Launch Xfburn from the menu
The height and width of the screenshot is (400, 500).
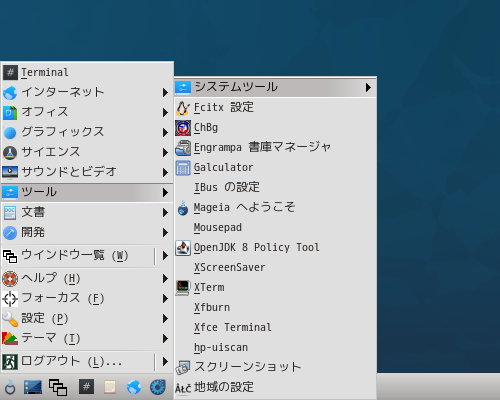[x=275, y=307]
